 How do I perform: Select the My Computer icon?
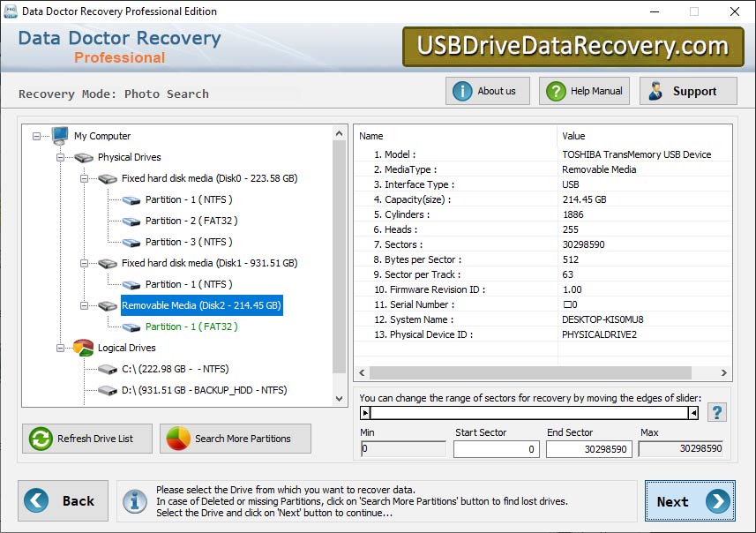point(58,136)
